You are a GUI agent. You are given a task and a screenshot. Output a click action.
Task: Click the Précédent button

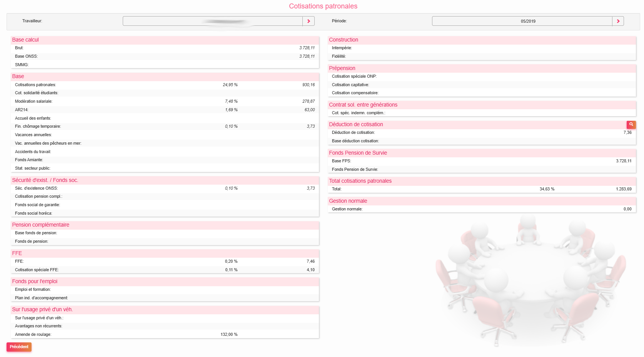pyautogui.click(x=19, y=347)
